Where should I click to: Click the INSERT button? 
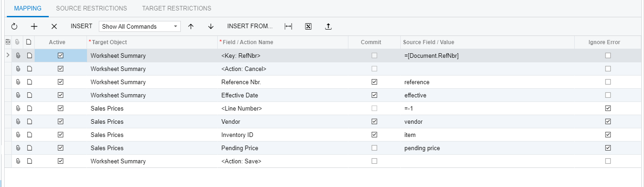[82, 26]
